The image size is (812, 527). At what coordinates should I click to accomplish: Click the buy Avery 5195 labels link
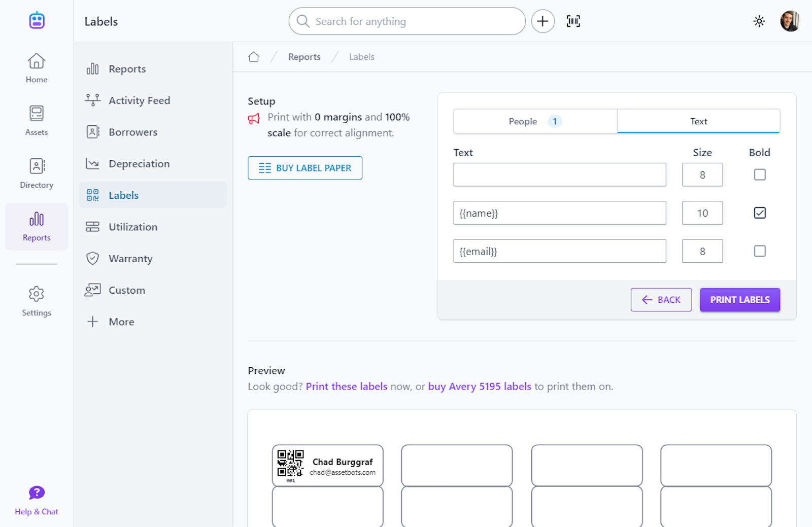(x=480, y=387)
